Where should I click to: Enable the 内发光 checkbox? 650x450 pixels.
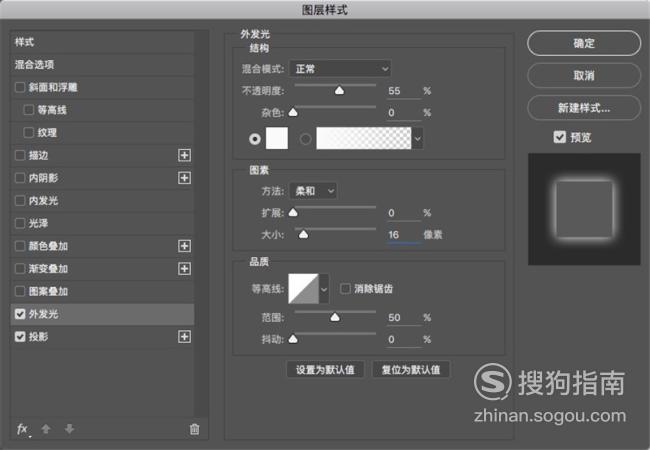20,201
